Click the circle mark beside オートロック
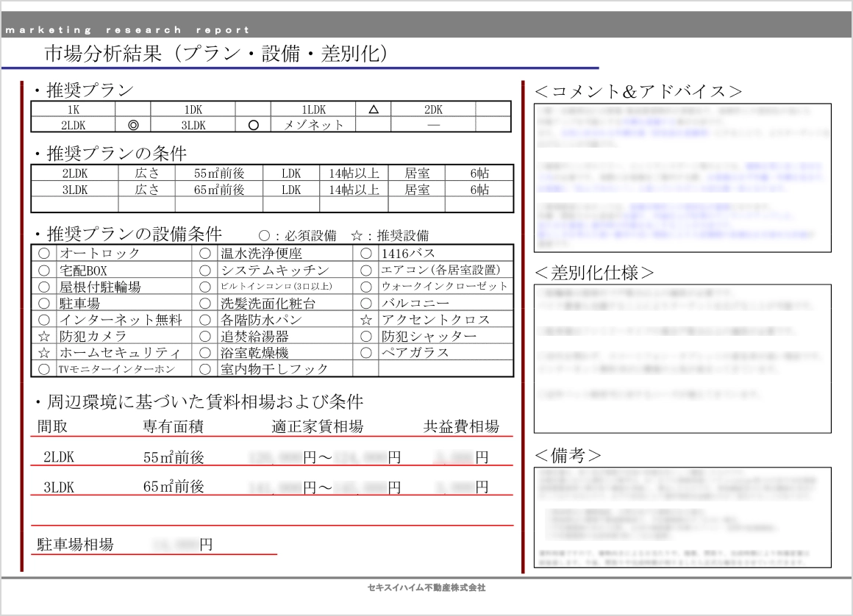 tap(44, 254)
